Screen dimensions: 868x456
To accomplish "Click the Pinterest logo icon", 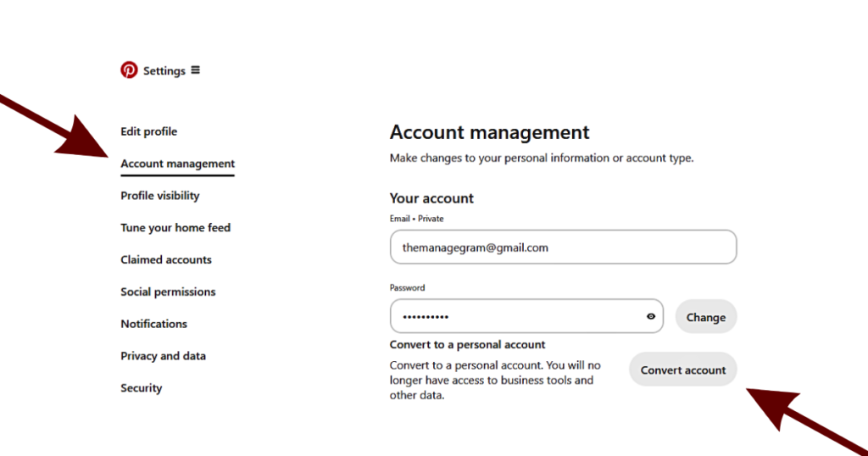I will pos(129,70).
